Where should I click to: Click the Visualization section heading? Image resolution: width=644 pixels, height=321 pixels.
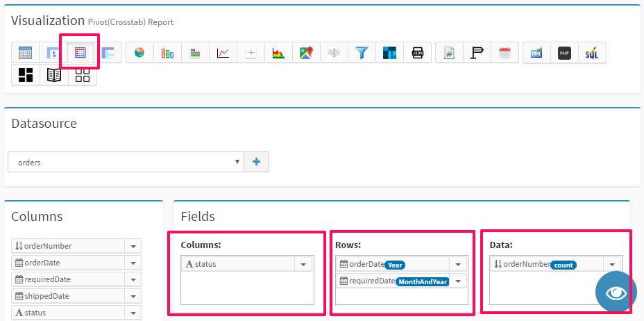[x=47, y=21]
